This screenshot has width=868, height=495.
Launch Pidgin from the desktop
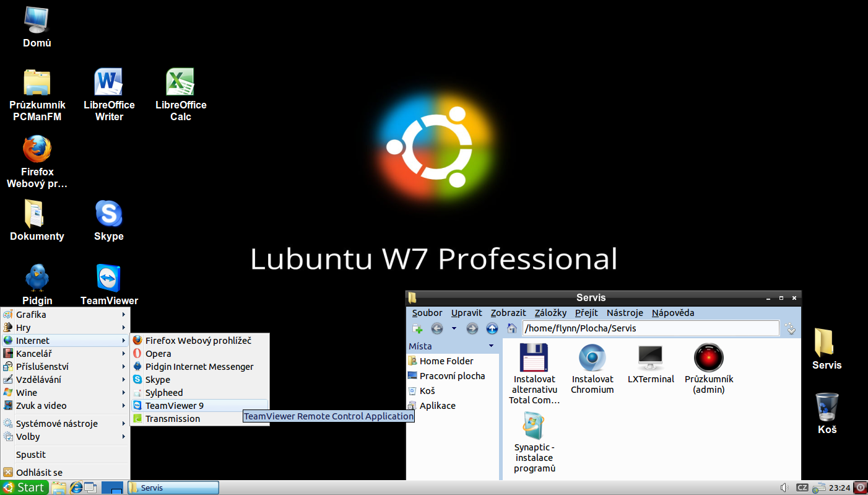coord(37,285)
